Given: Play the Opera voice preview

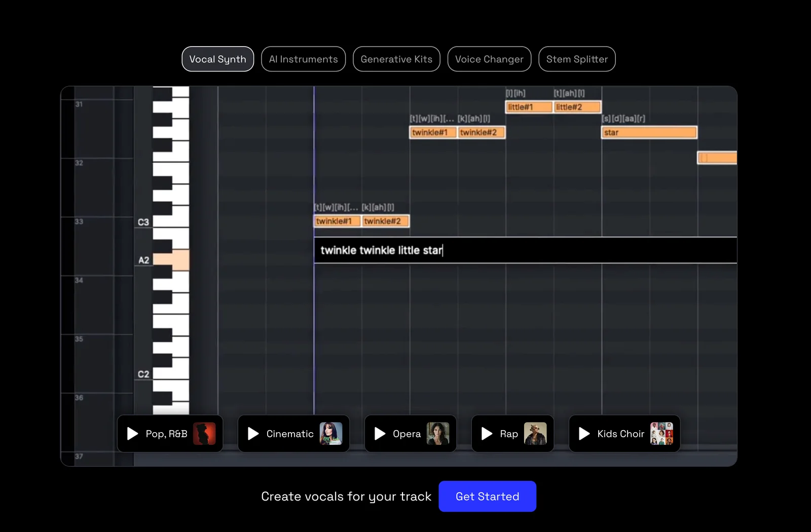Looking at the screenshot, I should 379,434.
